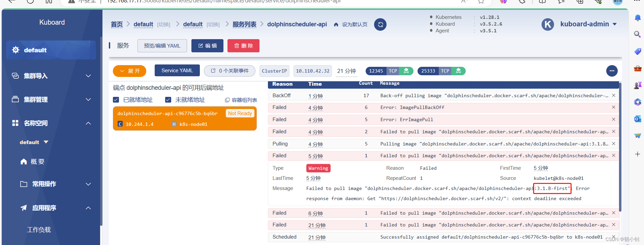644x245 pixels.
Task: Close the ErrImagePull error event row
Action: click(613, 119)
